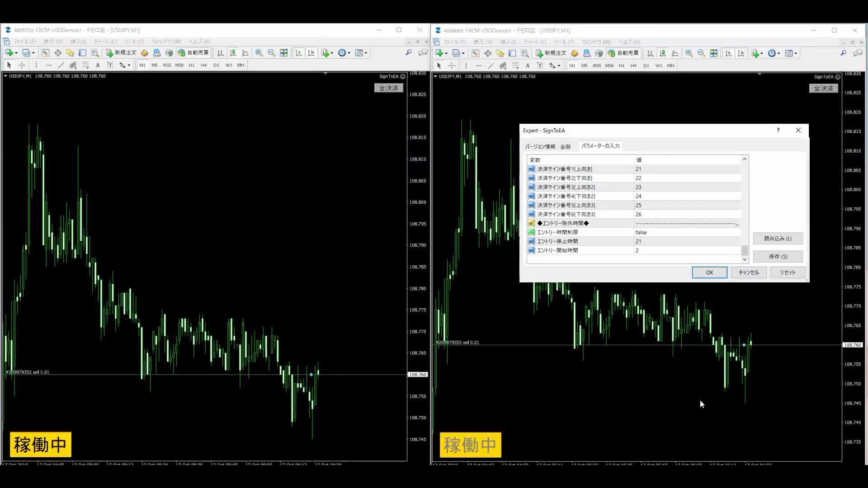Select D1 timeframe in right window
868x488 pixels.
646,66
